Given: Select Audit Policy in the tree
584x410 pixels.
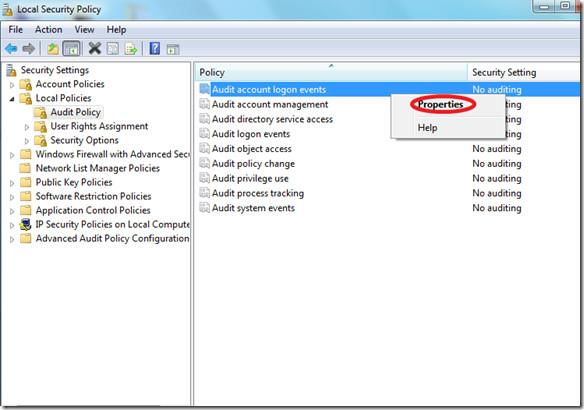Looking at the screenshot, I should (76, 112).
